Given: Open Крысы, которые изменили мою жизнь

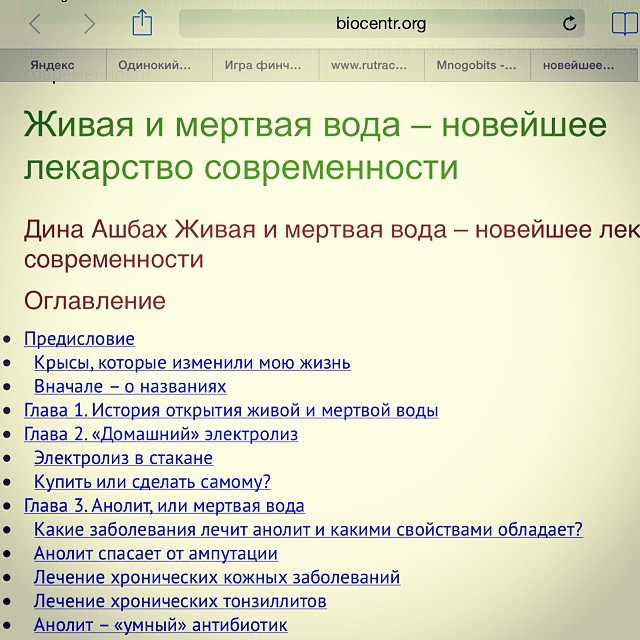Looking at the screenshot, I should (192, 362).
